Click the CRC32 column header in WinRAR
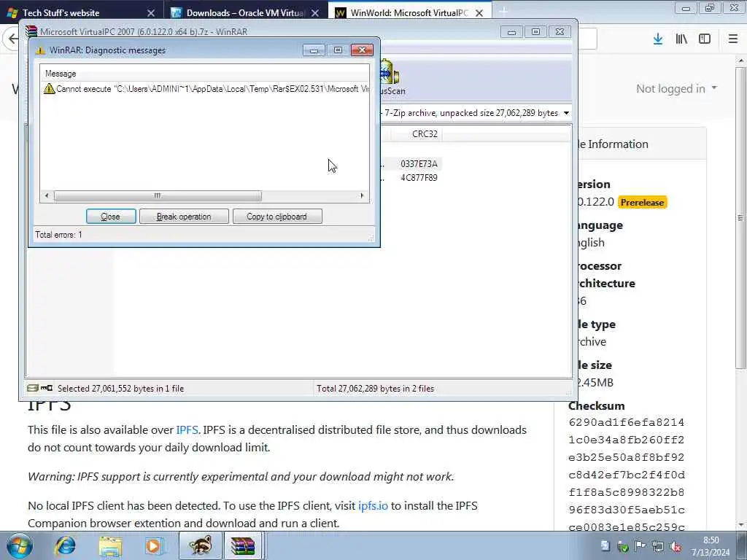Image resolution: width=747 pixels, height=560 pixels. (x=425, y=134)
